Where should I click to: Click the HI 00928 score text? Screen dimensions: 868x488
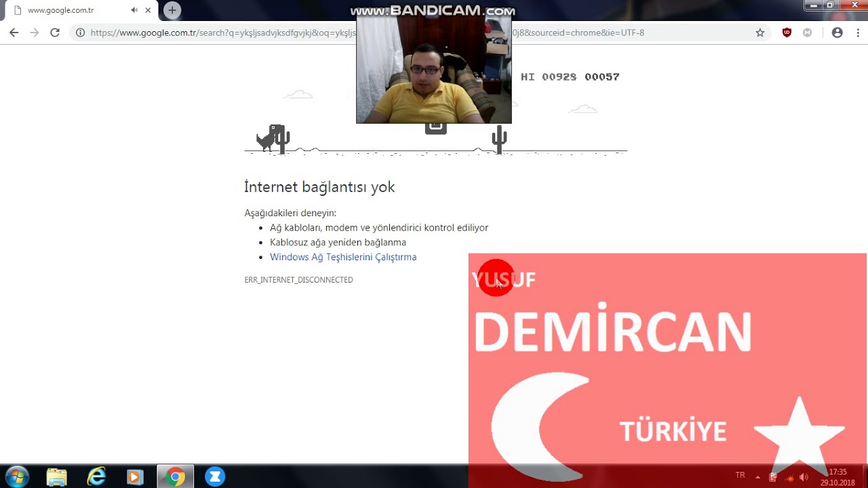pos(548,77)
